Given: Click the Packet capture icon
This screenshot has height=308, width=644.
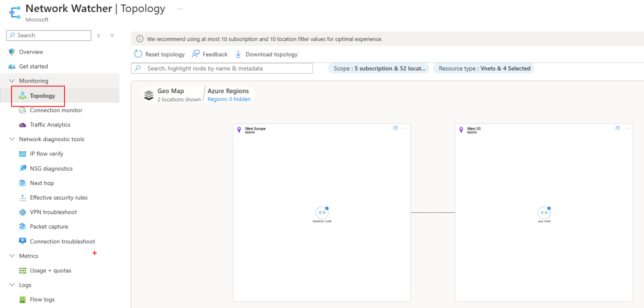Looking at the screenshot, I should [23, 227].
